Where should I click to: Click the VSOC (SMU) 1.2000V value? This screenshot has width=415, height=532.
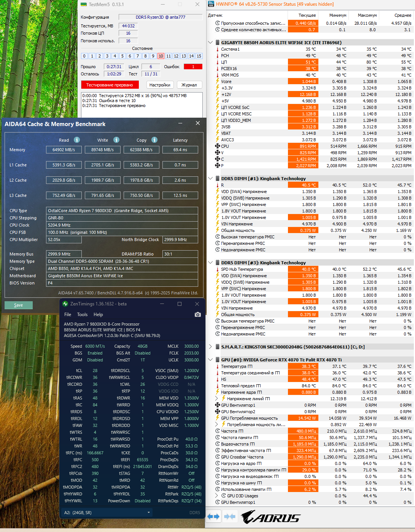(191, 371)
